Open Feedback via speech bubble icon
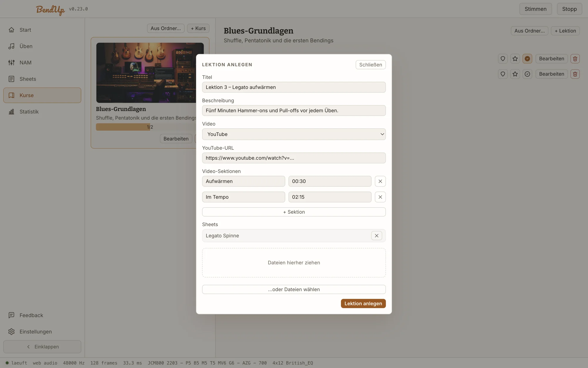Image resolution: width=588 pixels, height=368 pixels. click(11, 315)
